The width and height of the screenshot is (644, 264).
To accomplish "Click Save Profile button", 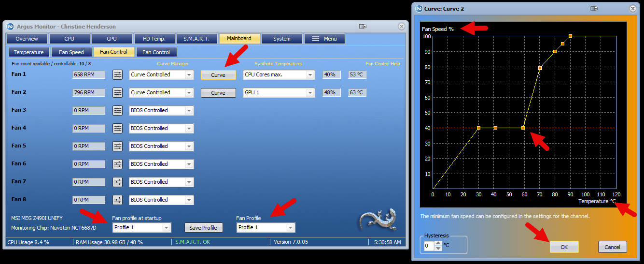I will point(203,227).
